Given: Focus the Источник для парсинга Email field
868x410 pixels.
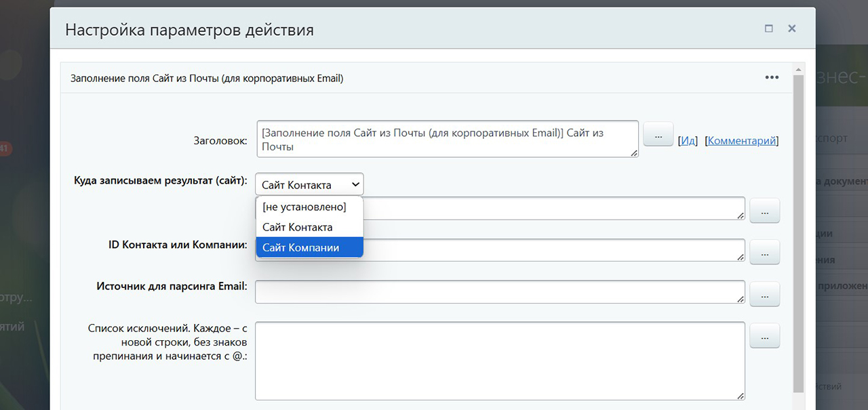Looking at the screenshot, I should (x=500, y=292).
